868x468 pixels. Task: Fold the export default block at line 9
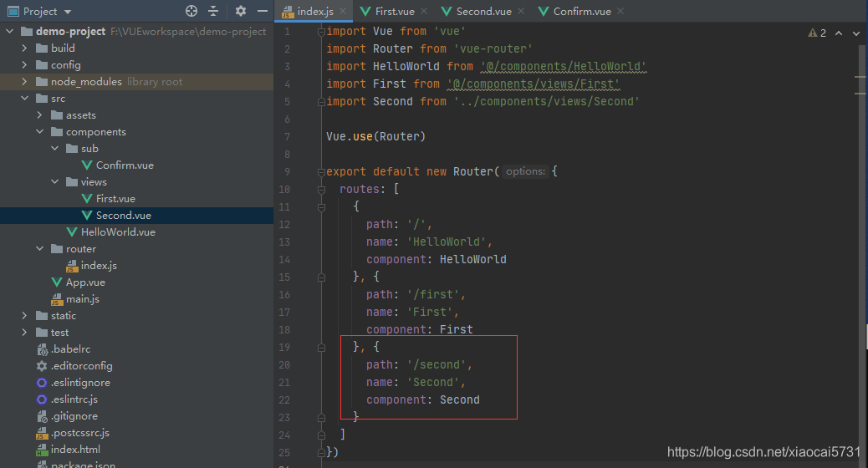pyautogui.click(x=321, y=172)
